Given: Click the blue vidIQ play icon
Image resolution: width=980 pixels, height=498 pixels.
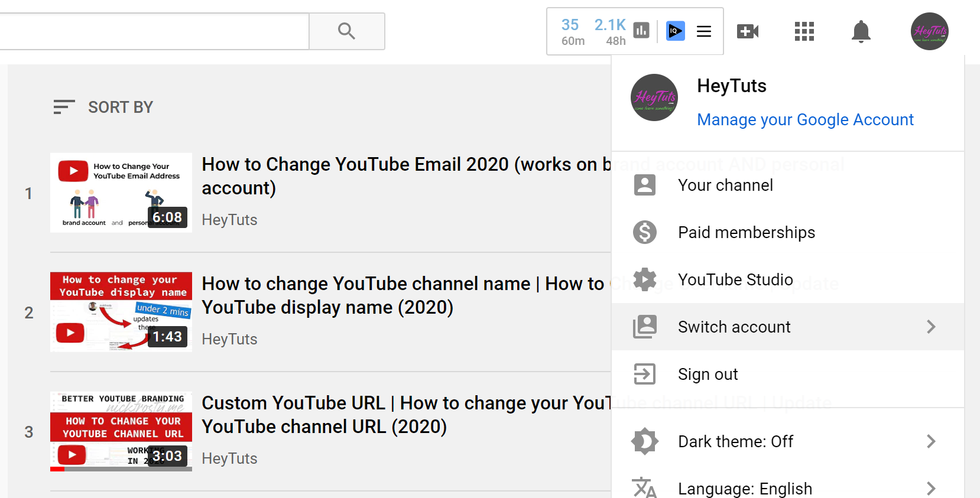Looking at the screenshot, I should pos(676,31).
